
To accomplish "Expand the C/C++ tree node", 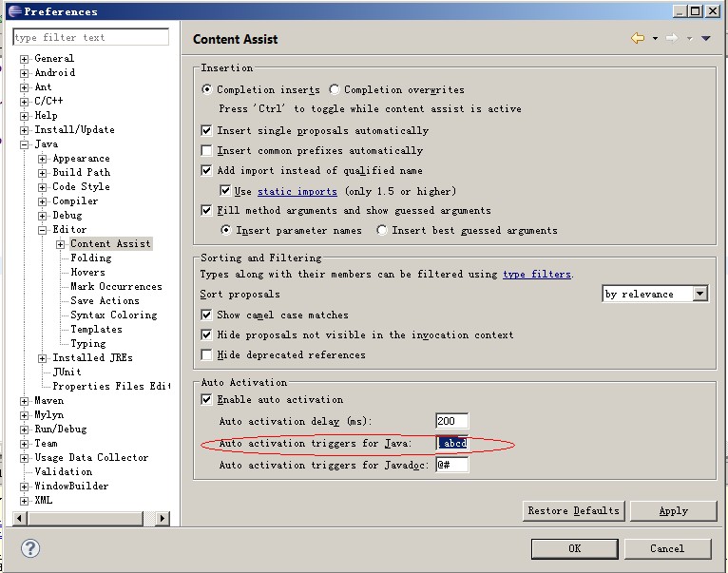I will coord(24,102).
